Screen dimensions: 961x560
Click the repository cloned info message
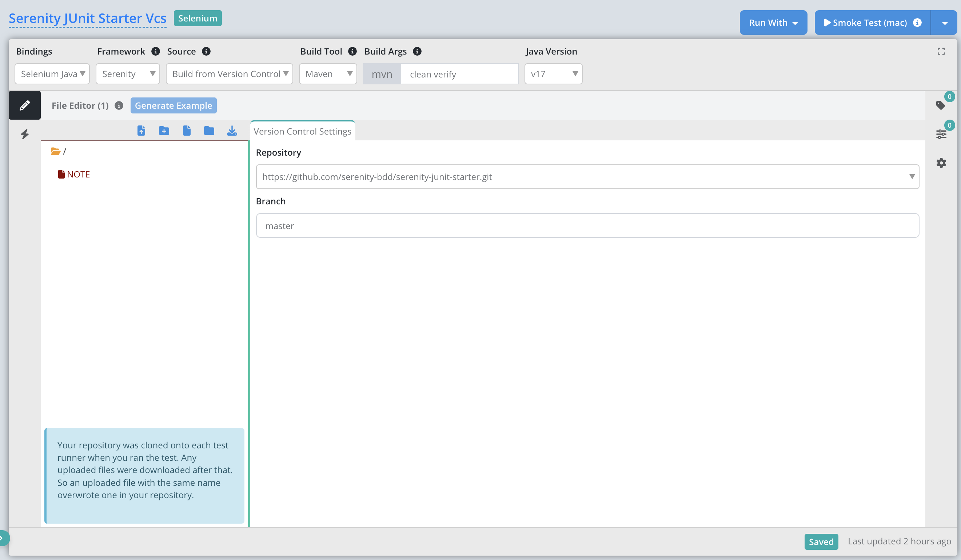[x=144, y=475]
